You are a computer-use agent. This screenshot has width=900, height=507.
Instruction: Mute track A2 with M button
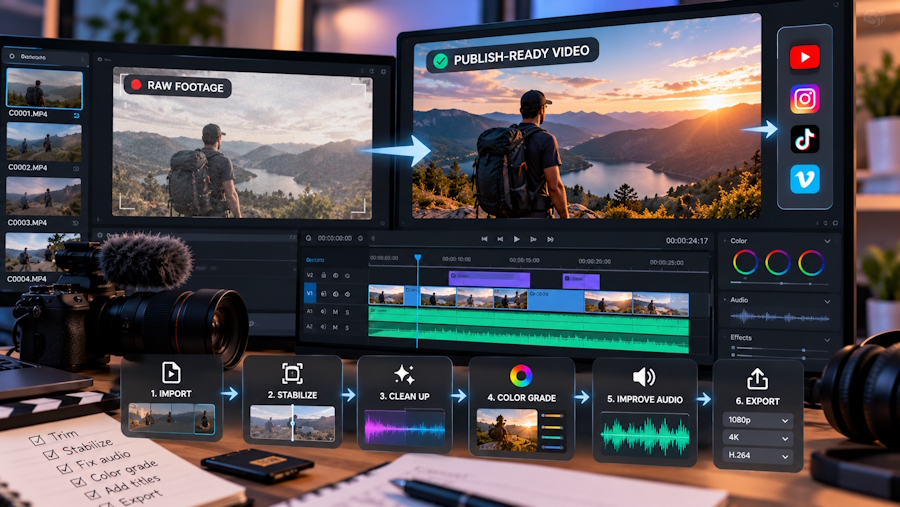coord(335,327)
